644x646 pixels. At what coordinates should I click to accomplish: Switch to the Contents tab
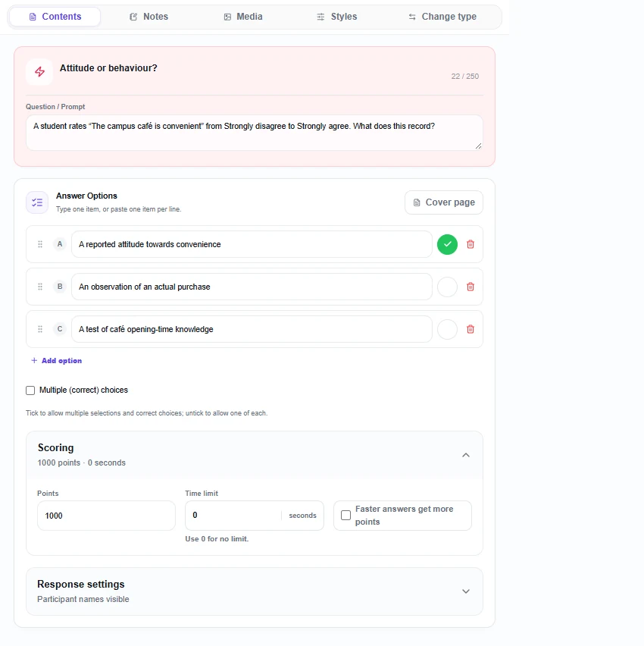[55, 17]
